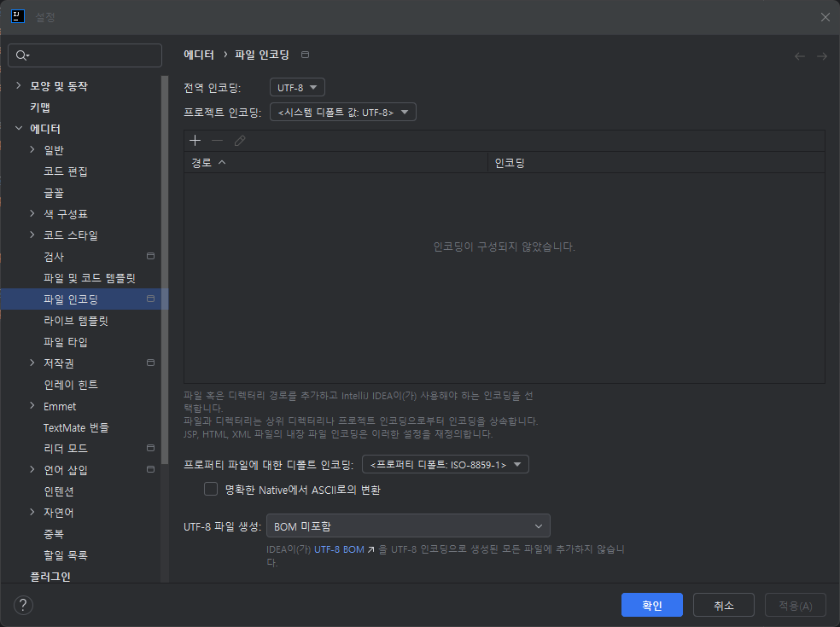The image size is (840, 627).
Task: Open the UTF-8 BOM link
Action: pos(339,549)
